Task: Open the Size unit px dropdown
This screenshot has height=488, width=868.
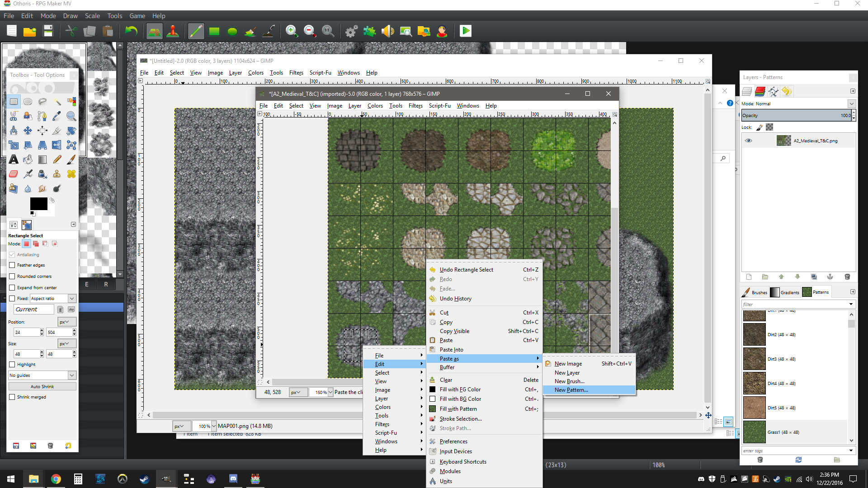Action: [67, 344]
